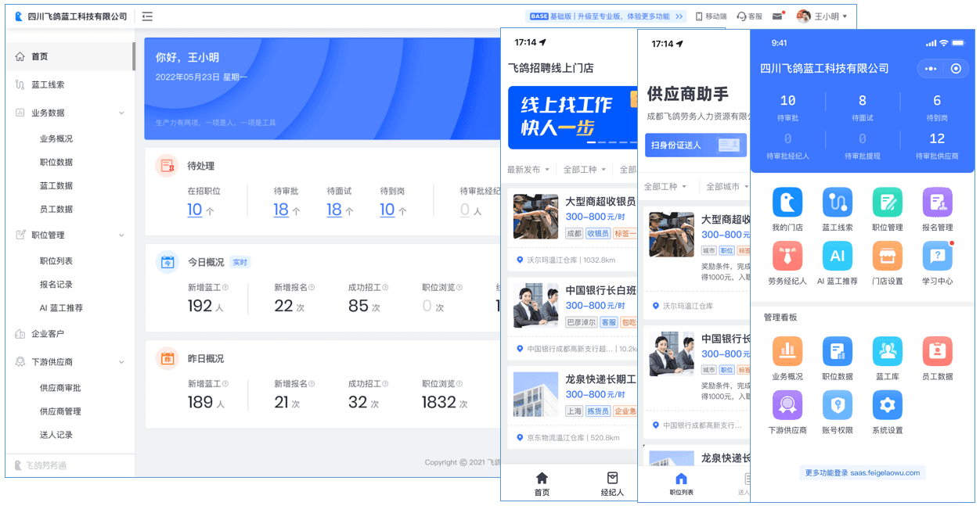
Task: Open 员工数据 in the sidebar
Action: coord(56,209)
